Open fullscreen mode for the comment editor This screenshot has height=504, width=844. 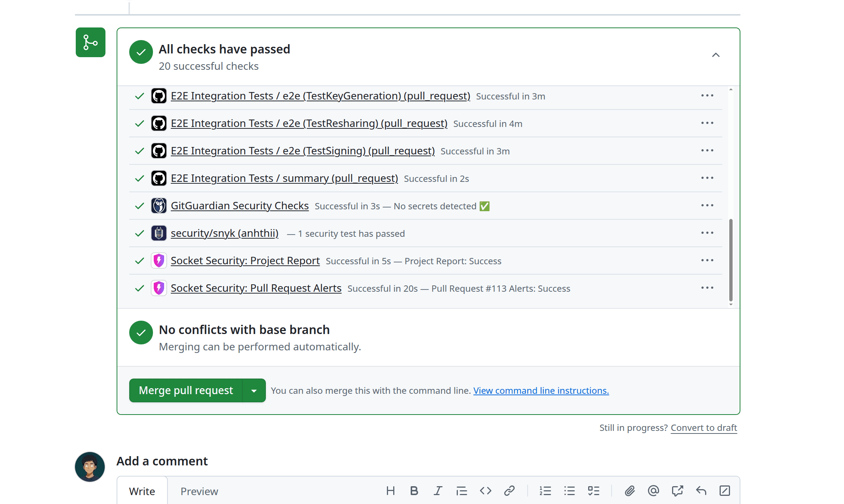[x=725, y=491]
